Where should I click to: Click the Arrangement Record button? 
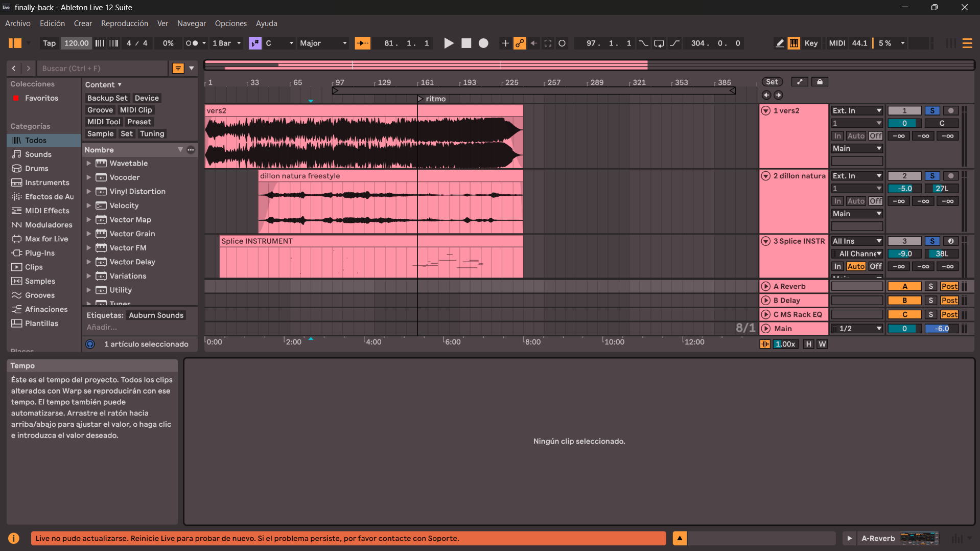483,43
